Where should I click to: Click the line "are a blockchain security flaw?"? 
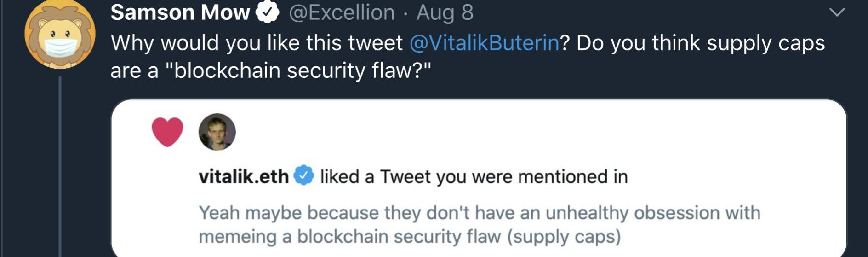point(271,70)
